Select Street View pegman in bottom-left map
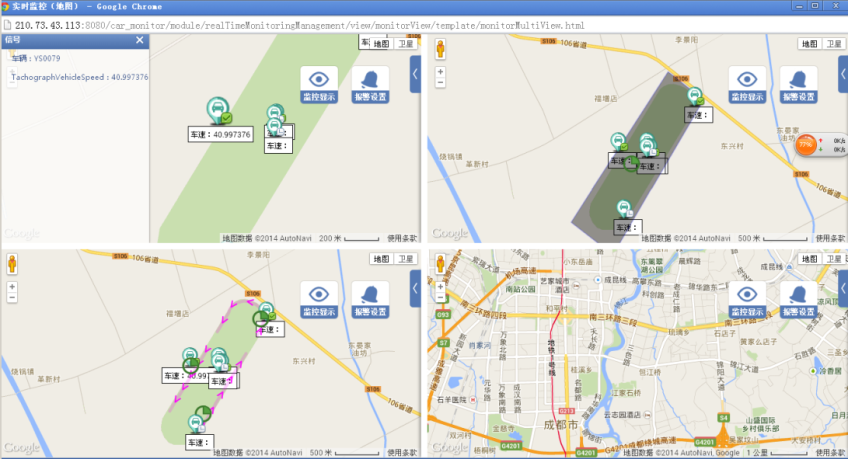 coord(12,264)
